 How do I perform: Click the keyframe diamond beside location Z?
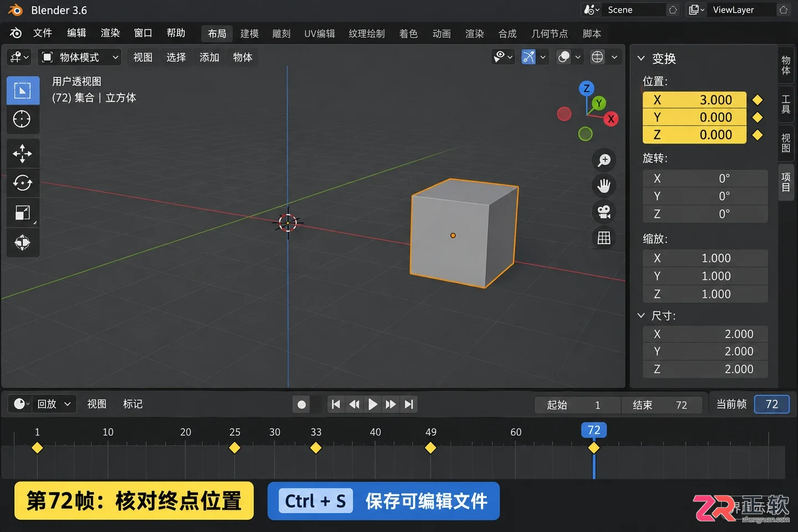click(x=758, y=135)
